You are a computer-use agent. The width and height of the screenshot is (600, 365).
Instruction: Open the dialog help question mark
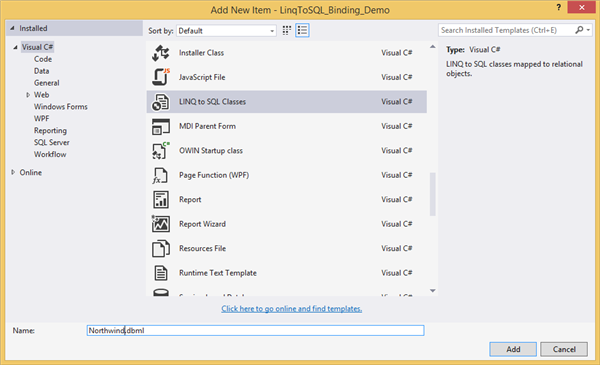pos(558,7)
